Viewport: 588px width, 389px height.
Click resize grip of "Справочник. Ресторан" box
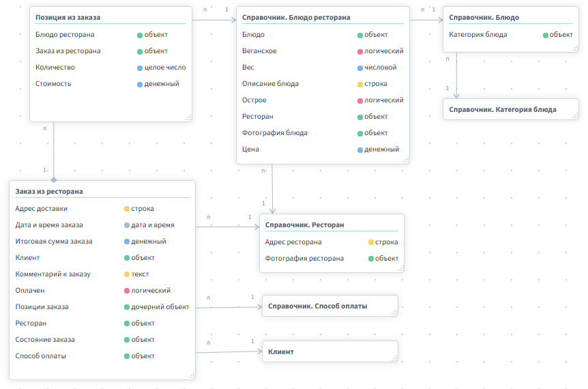(x=400, y=269)
